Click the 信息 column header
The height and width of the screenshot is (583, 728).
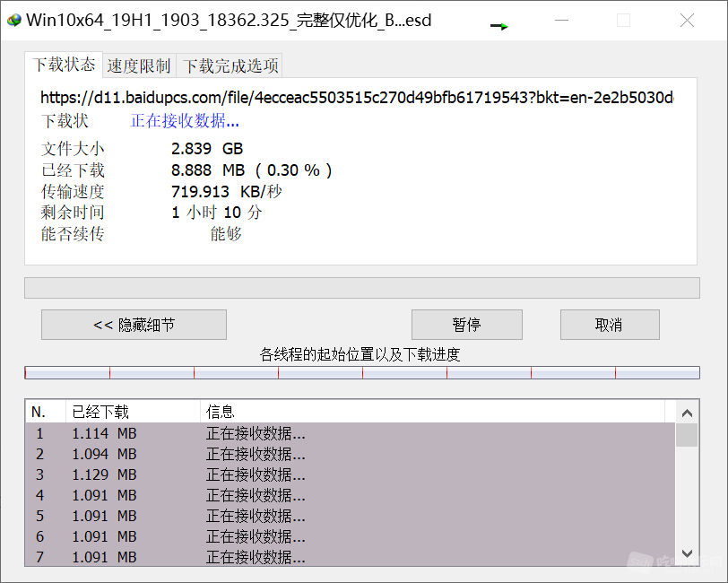tap(432, 412)
